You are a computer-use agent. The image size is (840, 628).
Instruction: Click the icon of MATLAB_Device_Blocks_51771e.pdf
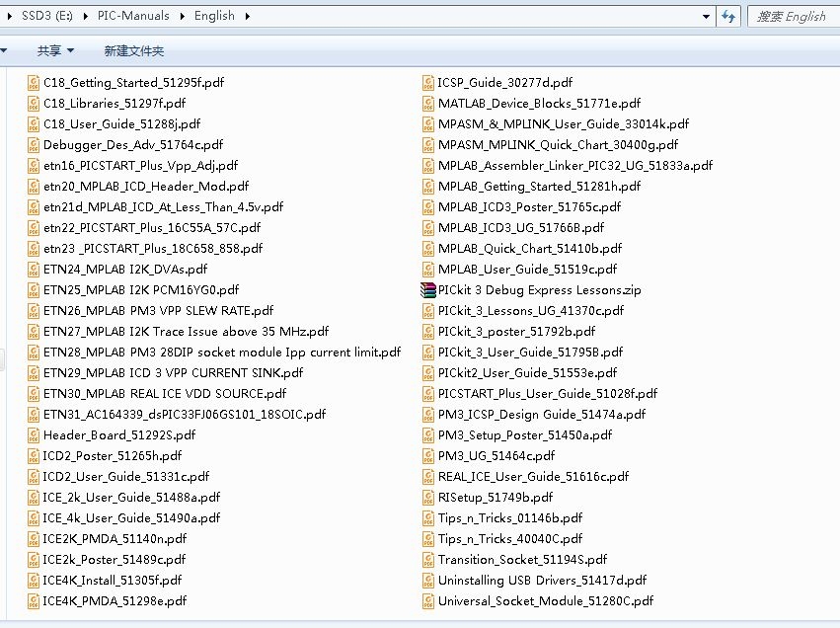[x=428, y=104]
